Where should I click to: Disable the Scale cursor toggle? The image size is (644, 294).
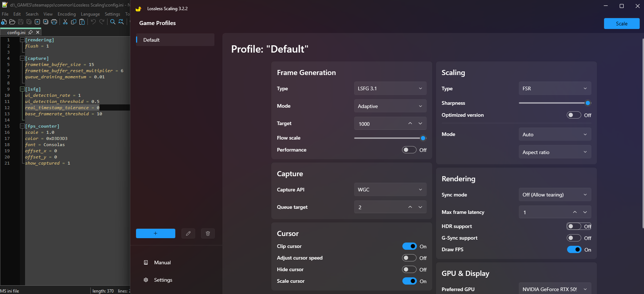tap(409, 281)
